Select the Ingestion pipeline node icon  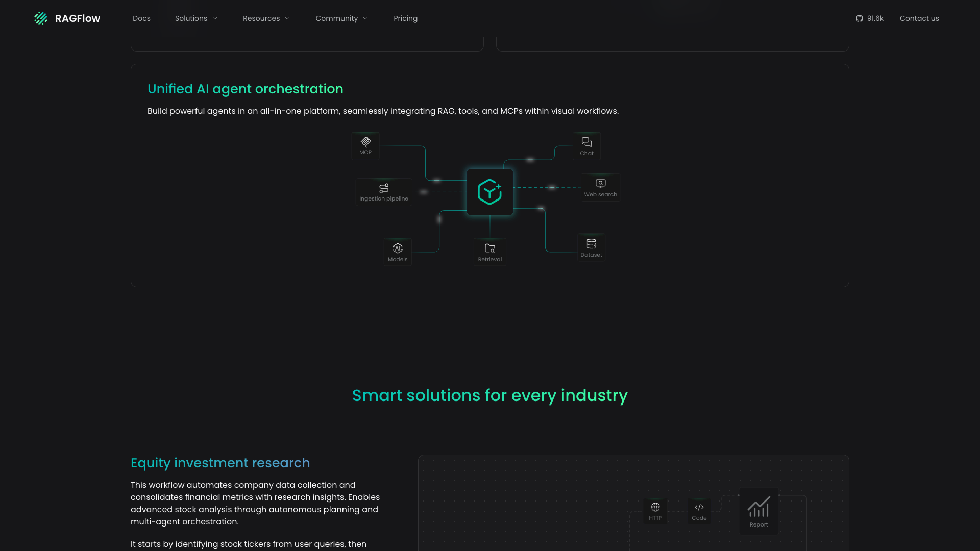(384, 188)
